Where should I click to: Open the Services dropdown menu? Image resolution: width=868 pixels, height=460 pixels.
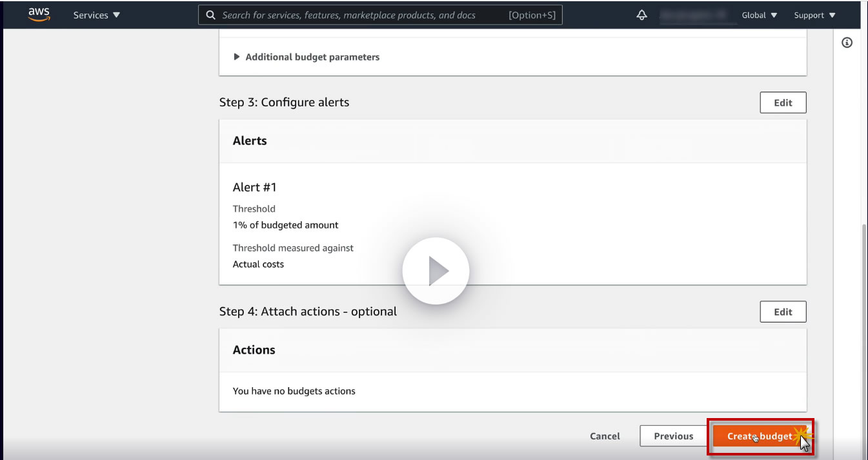pos(97,15)
